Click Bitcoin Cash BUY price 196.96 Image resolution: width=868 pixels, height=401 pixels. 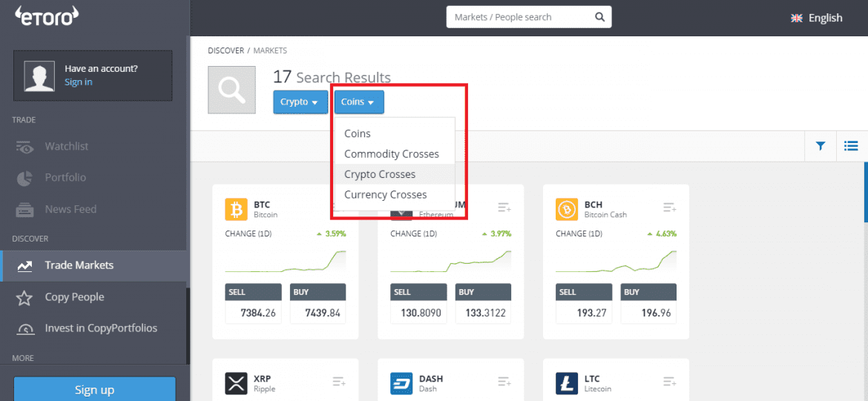click(648, 314)
